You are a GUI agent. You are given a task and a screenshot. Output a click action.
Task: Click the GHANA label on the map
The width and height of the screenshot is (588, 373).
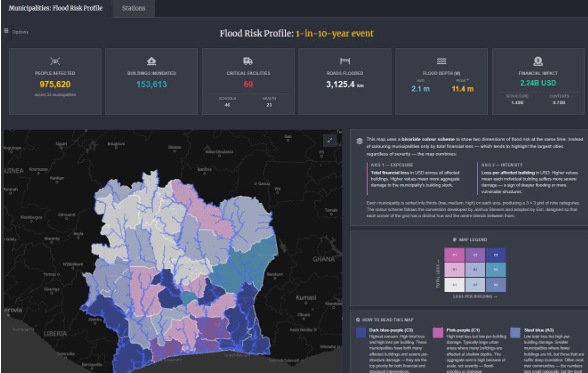(324, 259)
